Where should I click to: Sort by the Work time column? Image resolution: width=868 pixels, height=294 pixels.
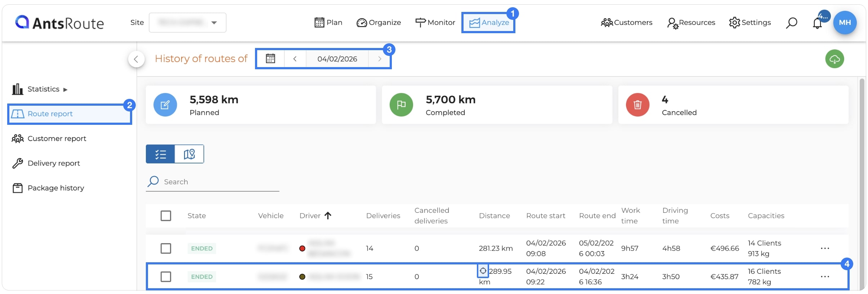tap(630, 216)
